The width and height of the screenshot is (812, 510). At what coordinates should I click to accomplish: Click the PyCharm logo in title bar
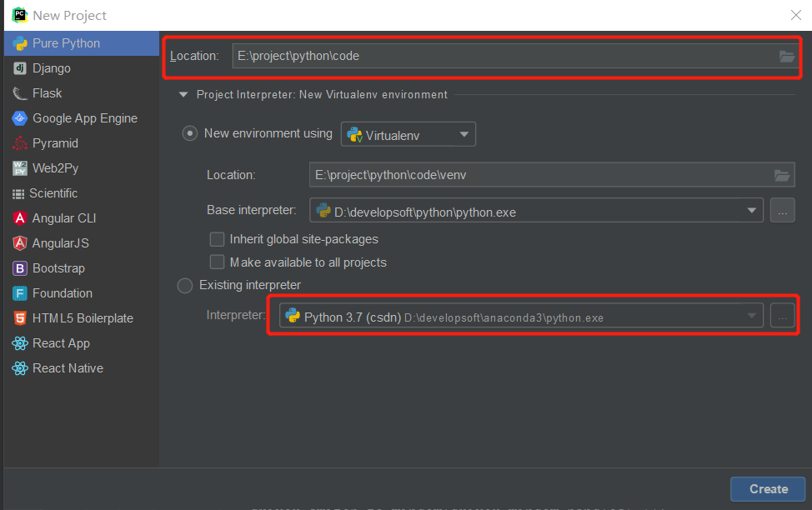click(20, 15)
